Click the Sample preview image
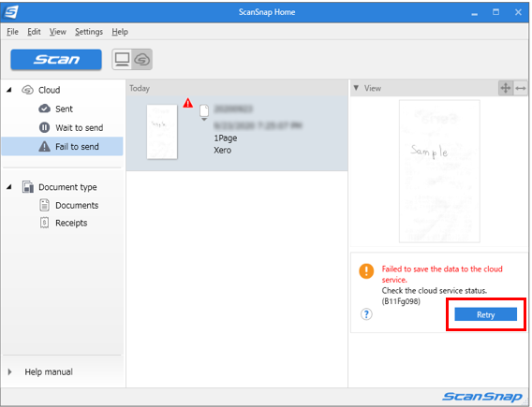 coord(439,171)
